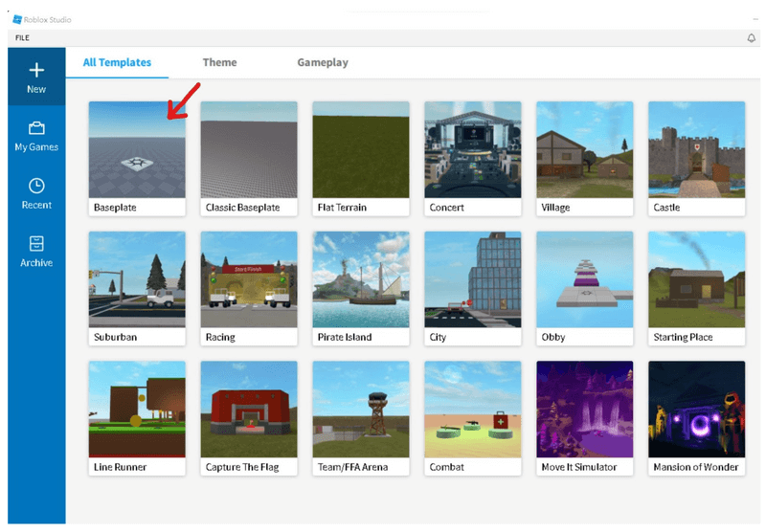Screen dimensions: 766x532
Task: Open the Archive section icon
Action: (x=36, y=243)
